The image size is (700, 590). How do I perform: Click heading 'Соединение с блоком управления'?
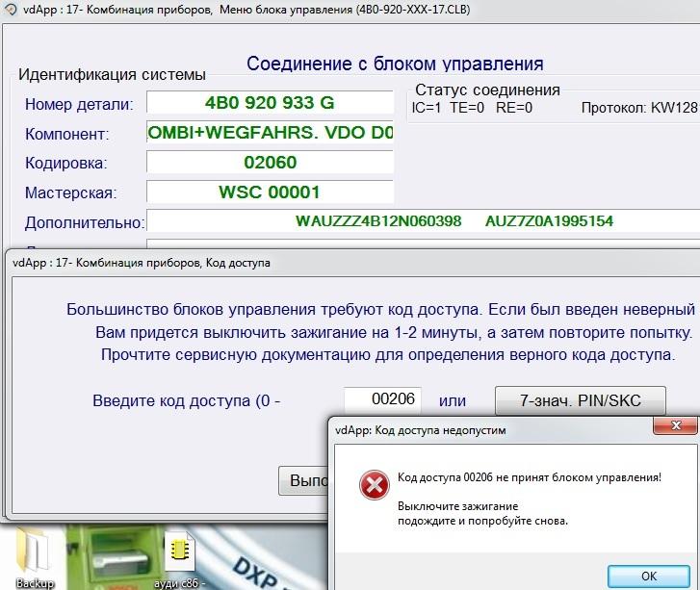[395, 64]
